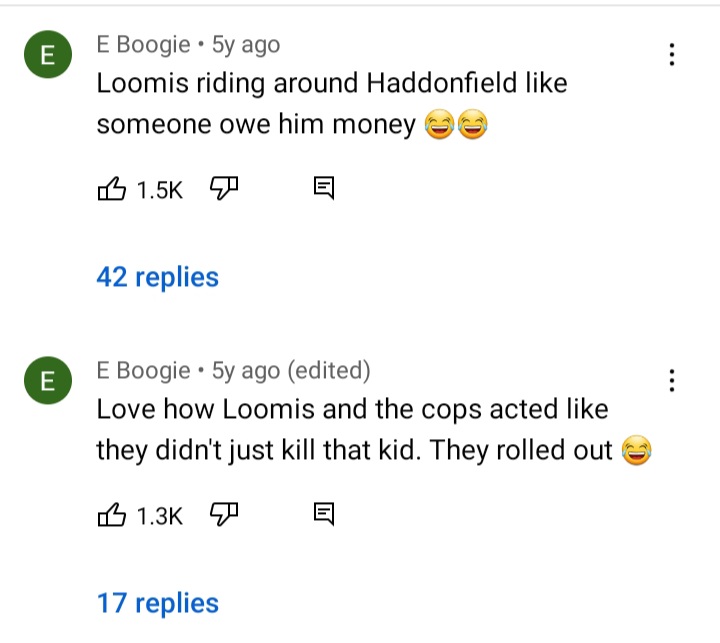Open options menu for edited comment
The image size is (720, 643).
[x=672, y=380]
